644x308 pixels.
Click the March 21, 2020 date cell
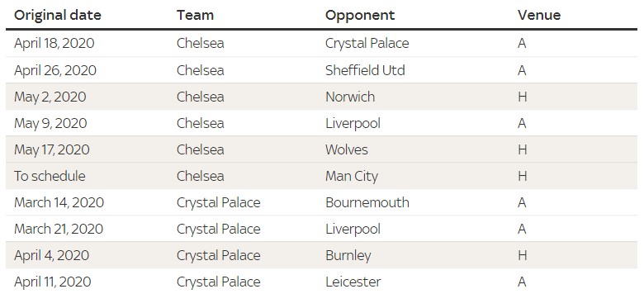(x=59, y=229)
